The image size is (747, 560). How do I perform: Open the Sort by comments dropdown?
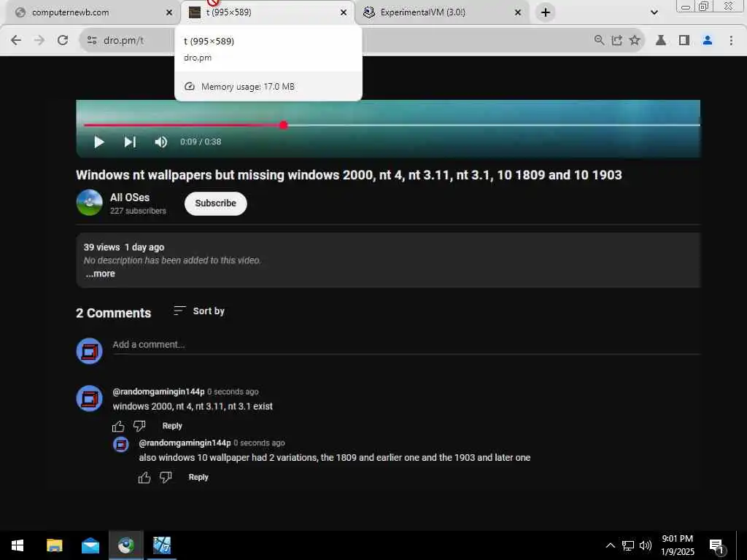tap(199, 311)
